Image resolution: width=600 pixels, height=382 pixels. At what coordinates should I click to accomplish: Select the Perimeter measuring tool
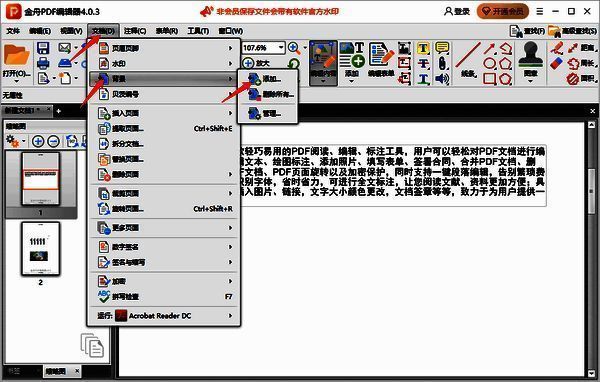(x=581, y=63)
